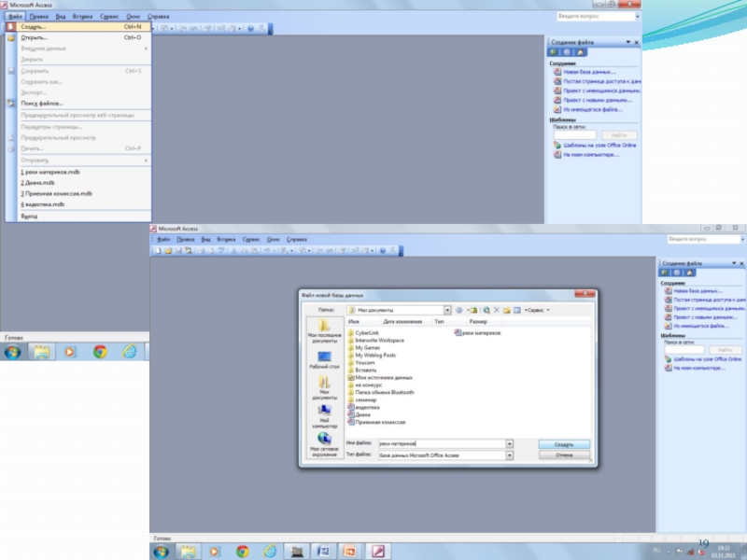Viewport: 747px width, 560px height.
Task: Expand the Папка folder location dropdown
Action: (x=447, y=310)
